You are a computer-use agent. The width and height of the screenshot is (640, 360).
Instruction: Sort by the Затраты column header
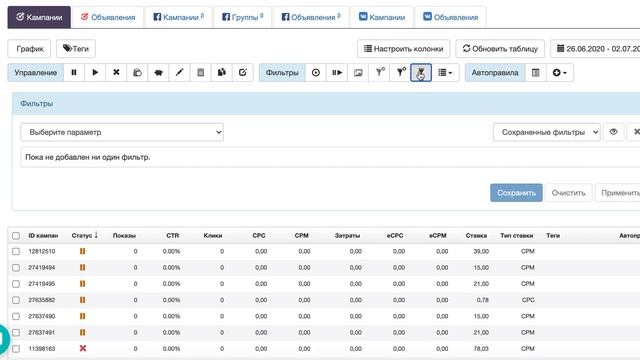347,236
